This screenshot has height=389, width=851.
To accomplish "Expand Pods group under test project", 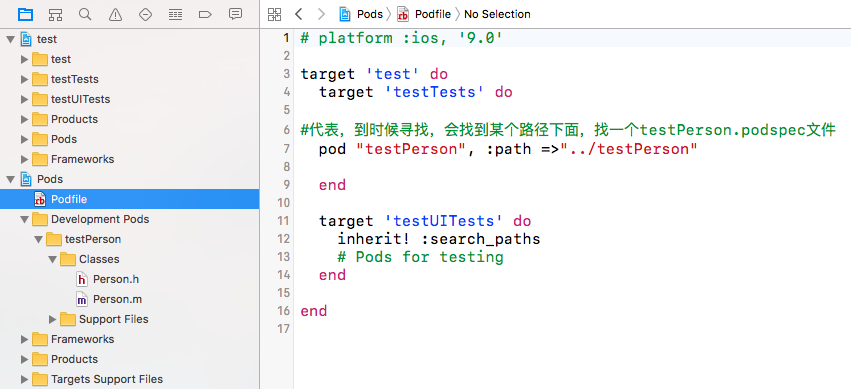I will tap(24, 139).
